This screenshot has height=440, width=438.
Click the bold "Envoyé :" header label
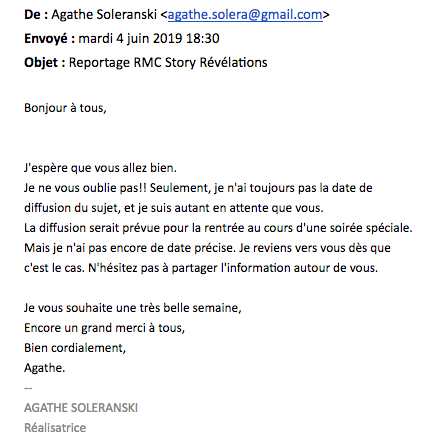click(49, 39)
